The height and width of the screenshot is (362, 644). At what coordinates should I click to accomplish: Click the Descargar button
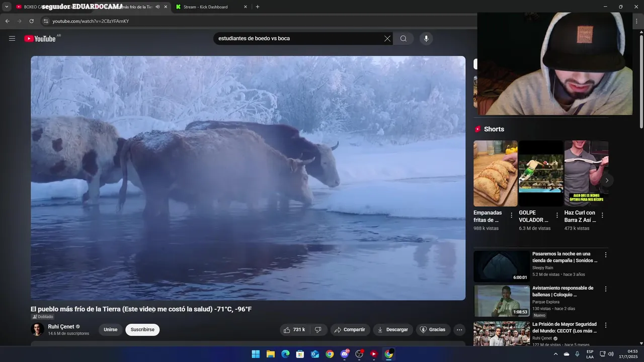coord(393,330)
